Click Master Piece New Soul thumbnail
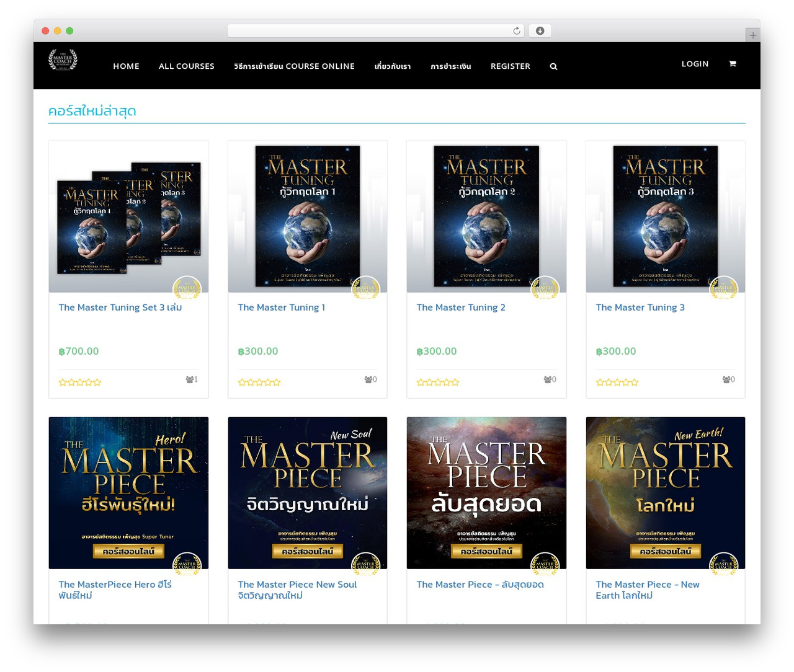This screenshot has height=672, width=794. [x=308, y=493]
